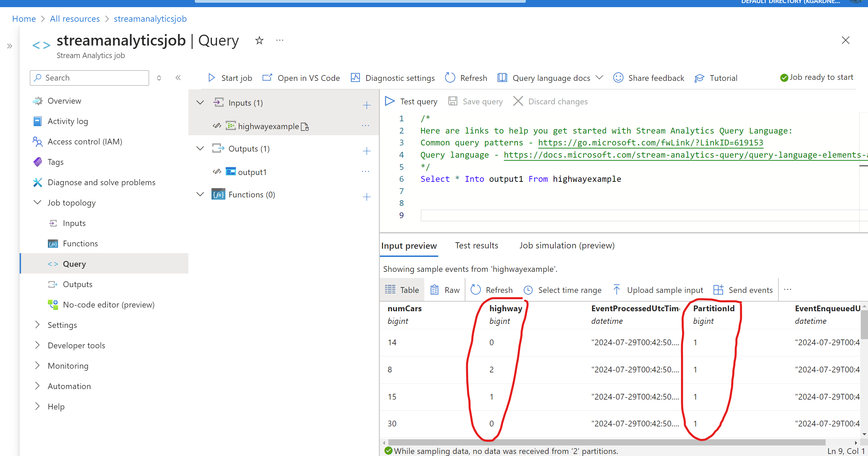Select Query under Job topology
Viewport: 868px width, 456px height.
tap(104, 264)
